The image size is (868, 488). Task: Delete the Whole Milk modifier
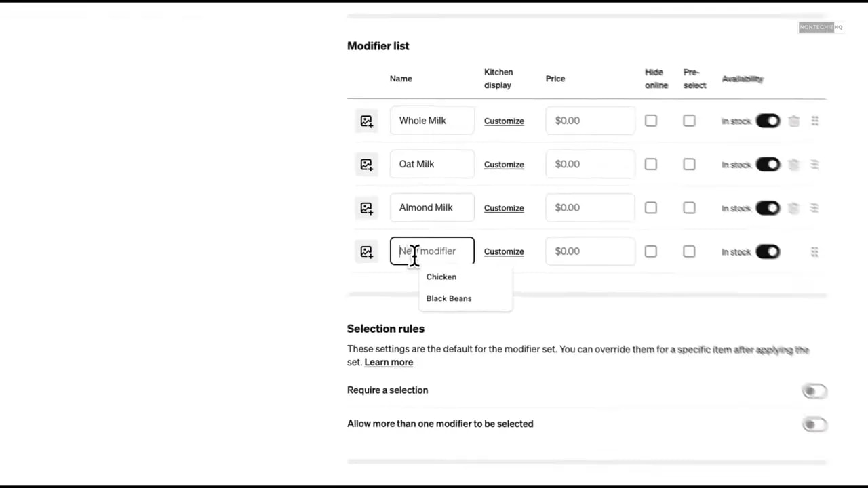[793, 121]
